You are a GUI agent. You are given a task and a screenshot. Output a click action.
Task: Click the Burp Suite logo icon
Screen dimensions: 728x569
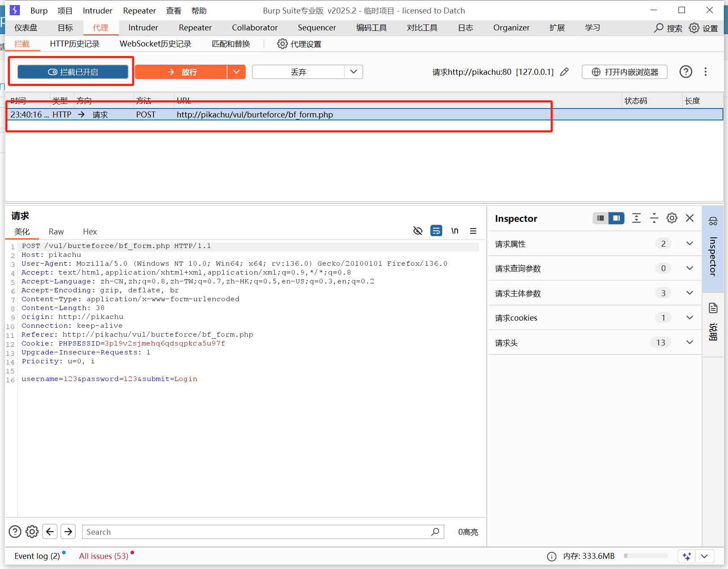[x=15, y=10]
